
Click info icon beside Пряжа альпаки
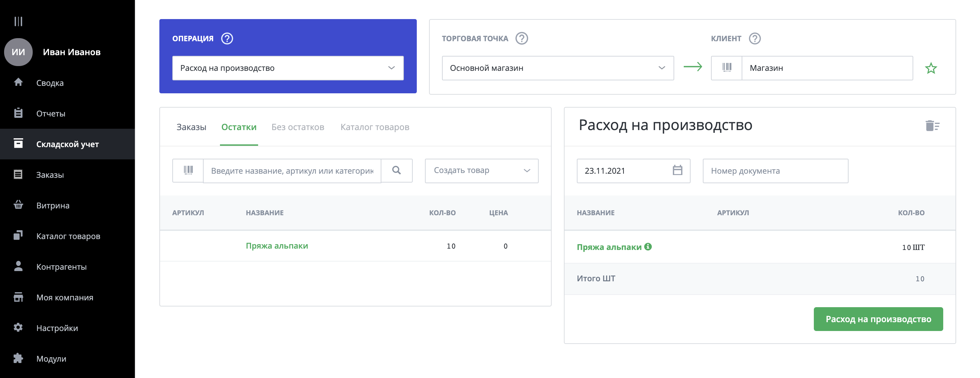point(648,247)
